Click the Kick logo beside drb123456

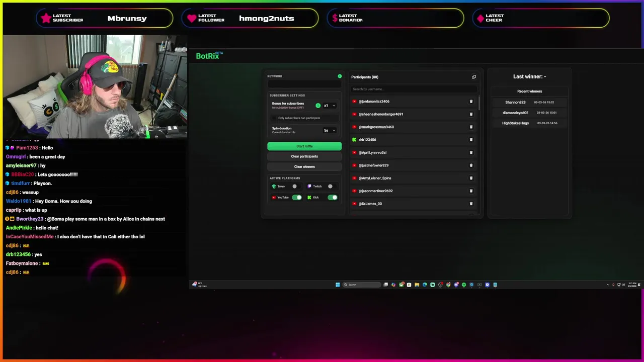click(354, 140)
